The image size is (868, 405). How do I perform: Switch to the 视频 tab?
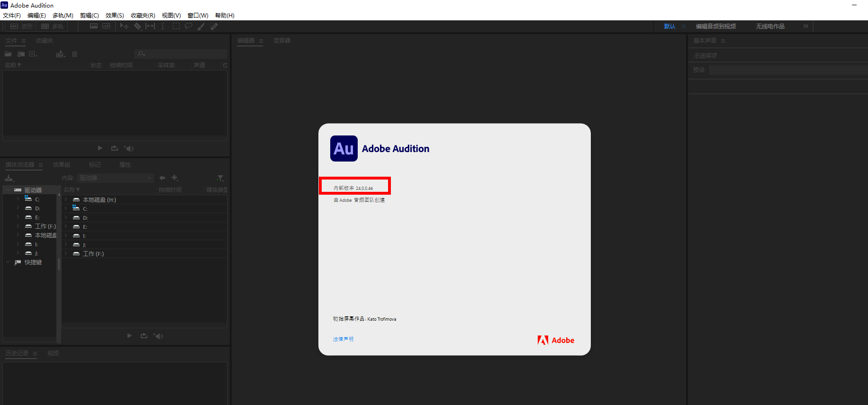53,353
